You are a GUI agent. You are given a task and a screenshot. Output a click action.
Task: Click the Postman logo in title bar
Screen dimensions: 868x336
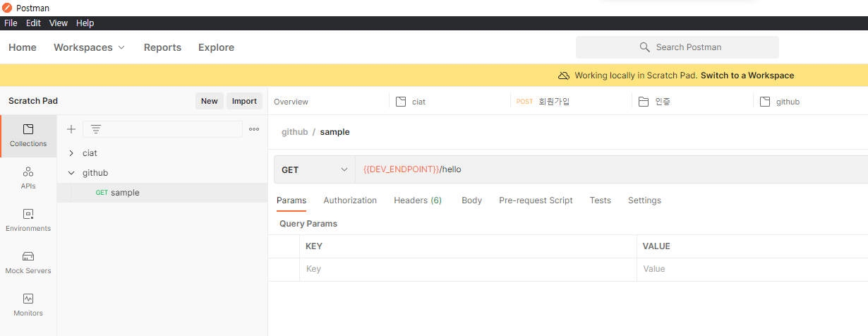pos(8,8)
